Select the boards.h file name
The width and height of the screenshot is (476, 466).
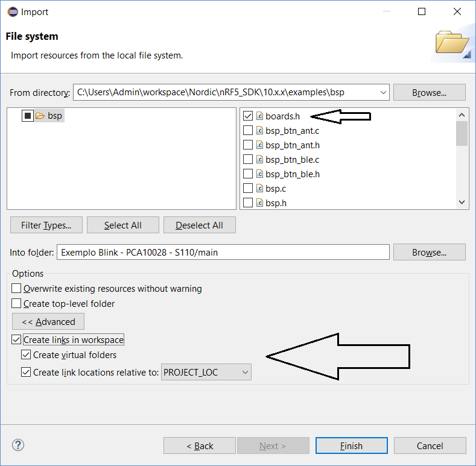[x=282, y=116]
